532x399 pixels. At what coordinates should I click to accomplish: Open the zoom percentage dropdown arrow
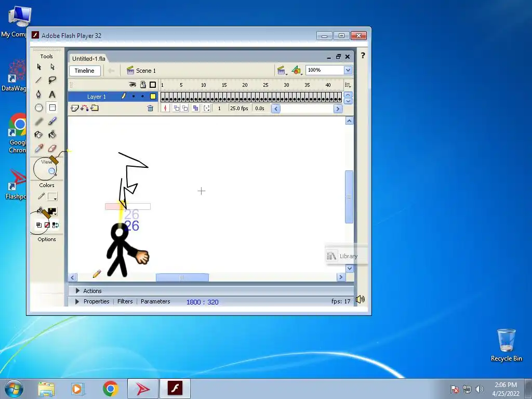coord(348,70)
